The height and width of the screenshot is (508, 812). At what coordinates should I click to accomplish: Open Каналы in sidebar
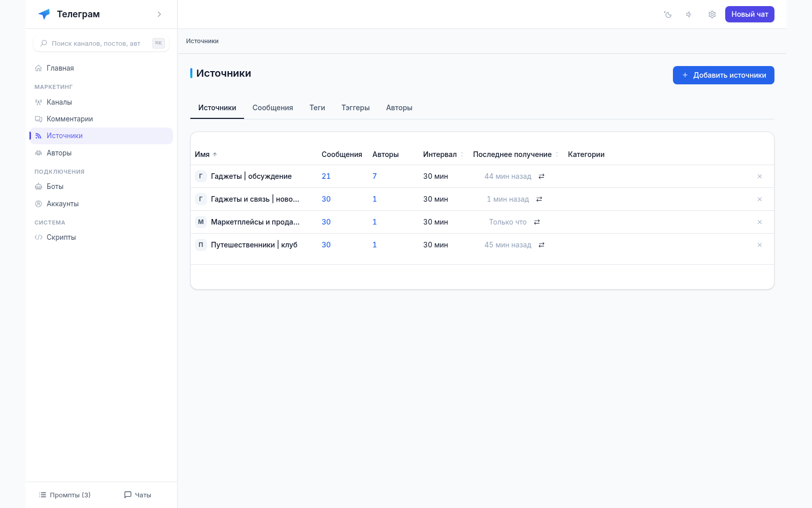(x=101, y=102)
